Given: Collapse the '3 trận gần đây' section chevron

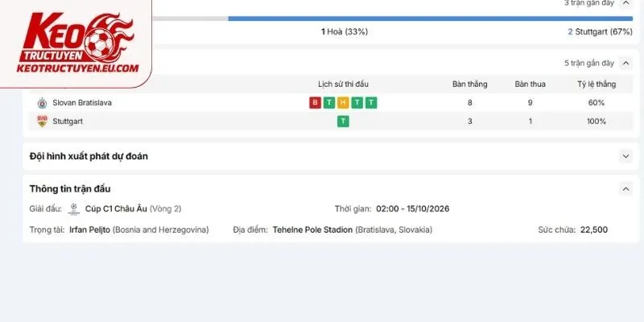Looking at the screenshot, I should click(x=625, y=3).
